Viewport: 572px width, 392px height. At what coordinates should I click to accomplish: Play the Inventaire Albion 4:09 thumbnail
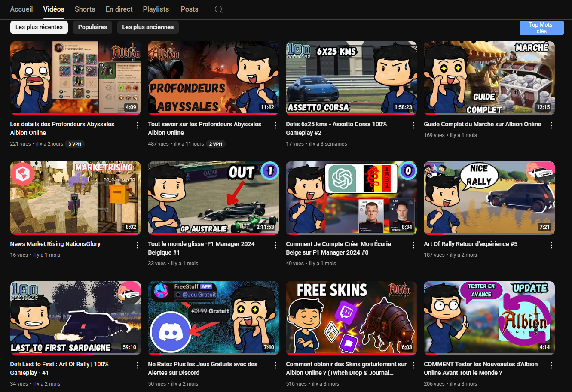click(75, 78)
